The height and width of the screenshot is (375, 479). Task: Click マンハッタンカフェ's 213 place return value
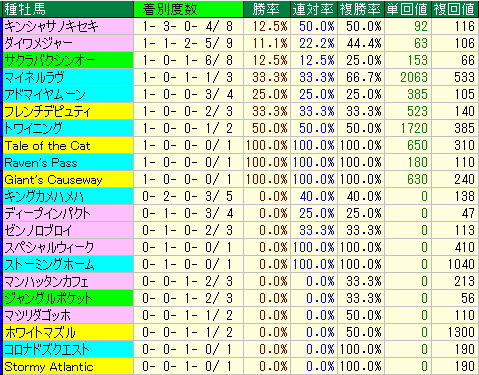(464, 281)
